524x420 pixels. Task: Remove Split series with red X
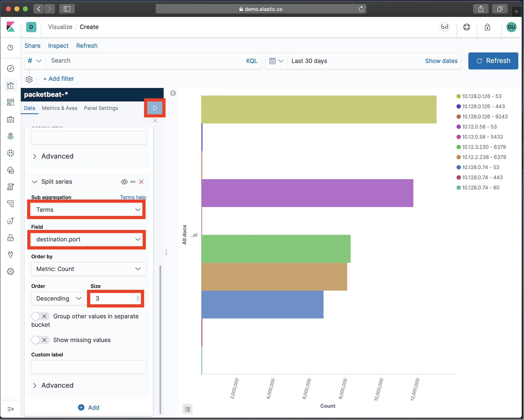click(x=141, y=182)
